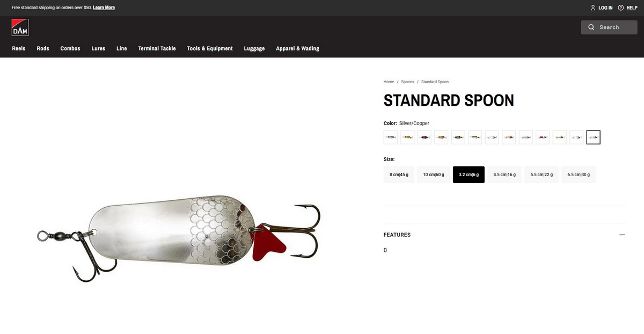Click the DAM logo icon
644x334 pixels.
pyautogui.click(x=20, y=27)
